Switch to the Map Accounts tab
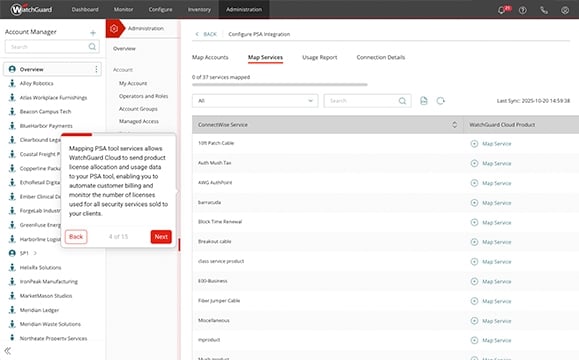Viewport: 579px width, 360px height. click(210, 57)
